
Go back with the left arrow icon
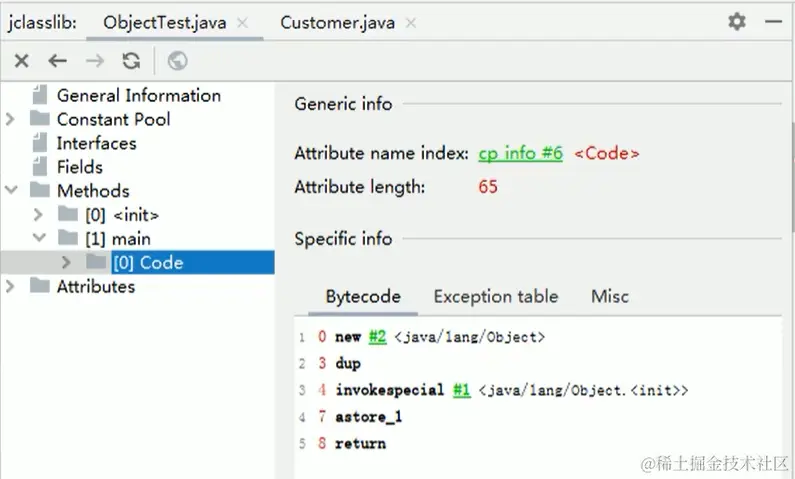[57, 61]
